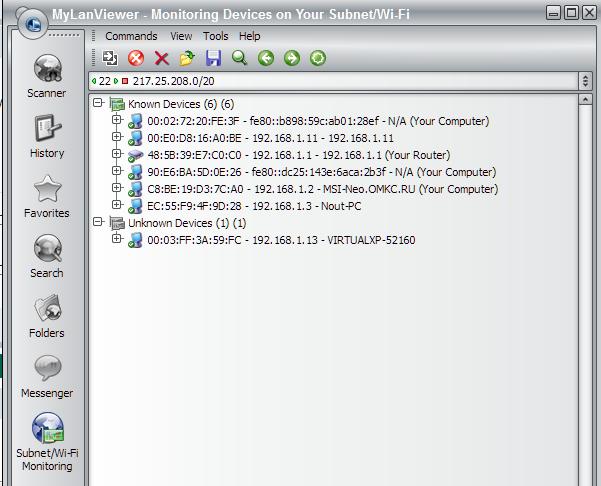Click the Unknown Devices group icon

pyautogui.click(x=117, y=223)
